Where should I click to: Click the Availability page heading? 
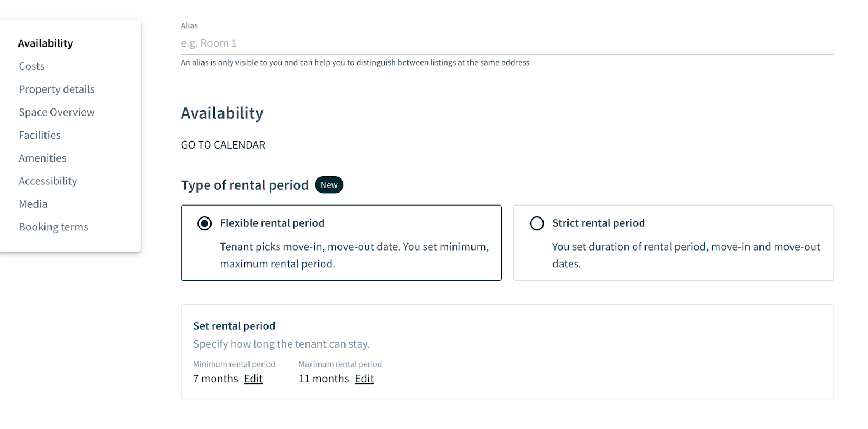222,113
